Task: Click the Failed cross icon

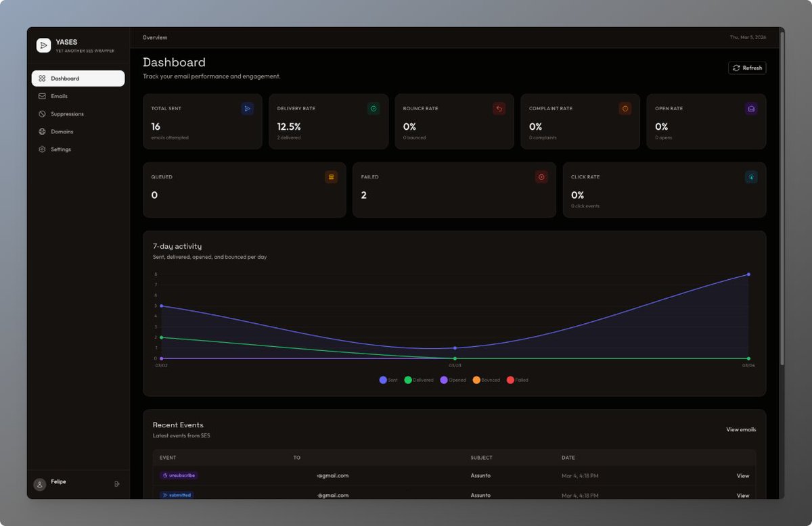Action: click(541, 176)
